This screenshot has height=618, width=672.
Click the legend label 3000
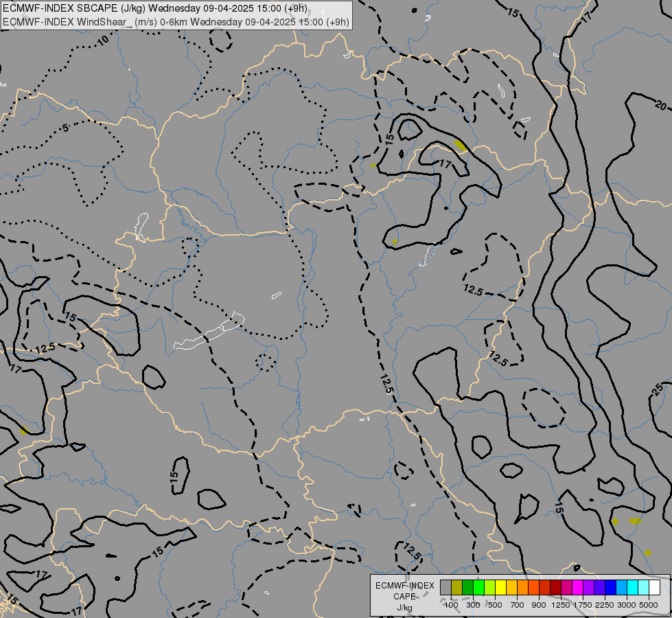click(627, 605)
